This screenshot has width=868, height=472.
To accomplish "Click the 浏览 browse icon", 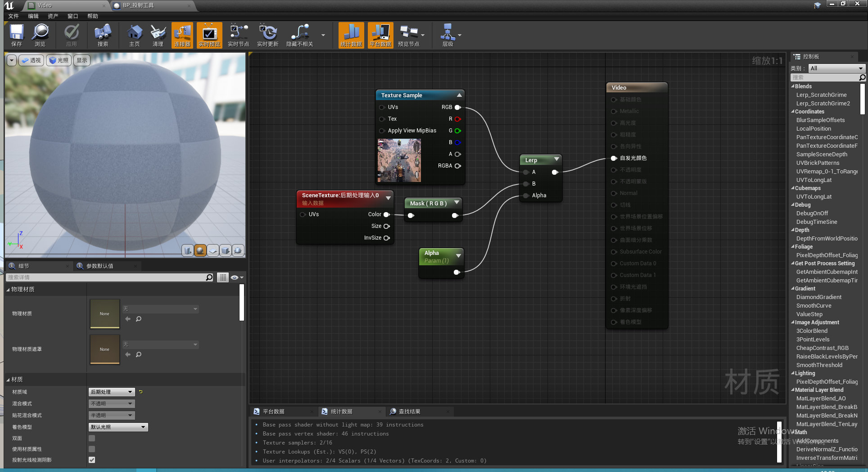I will pyautogui.click(x=40, y=35).
